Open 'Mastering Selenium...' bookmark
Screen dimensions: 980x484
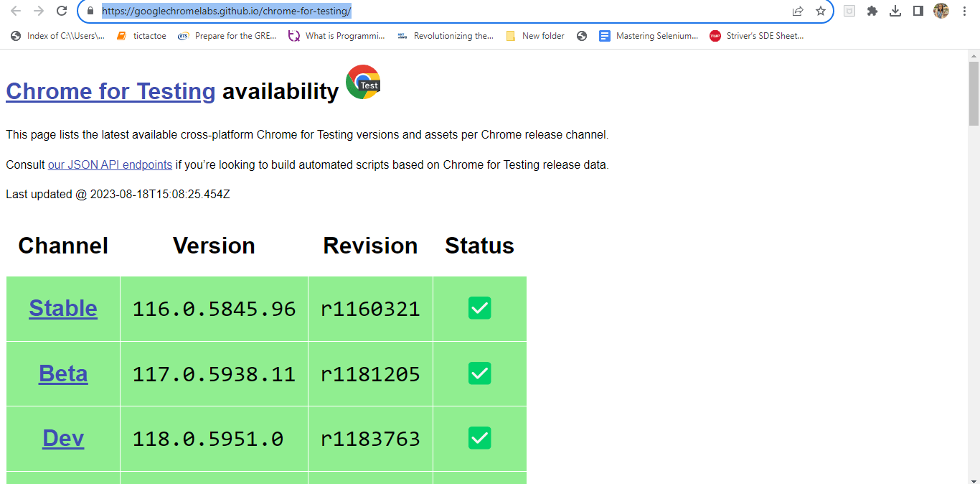click(649, 36)
